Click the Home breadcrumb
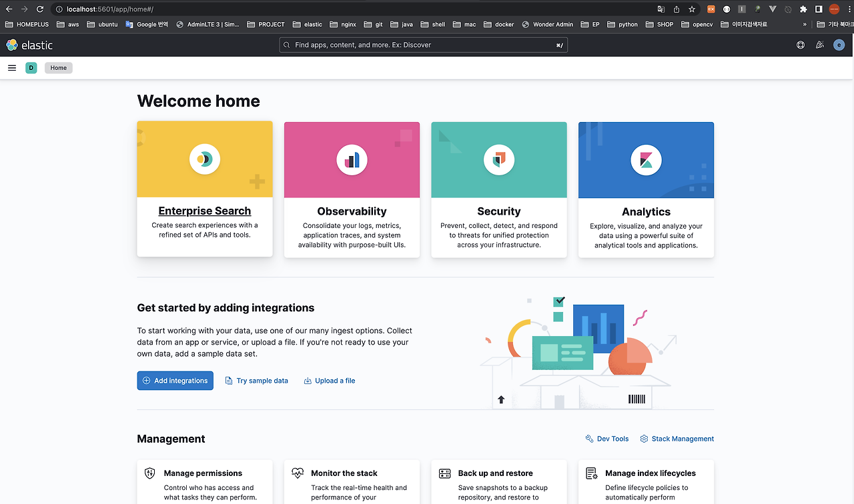 59,68
